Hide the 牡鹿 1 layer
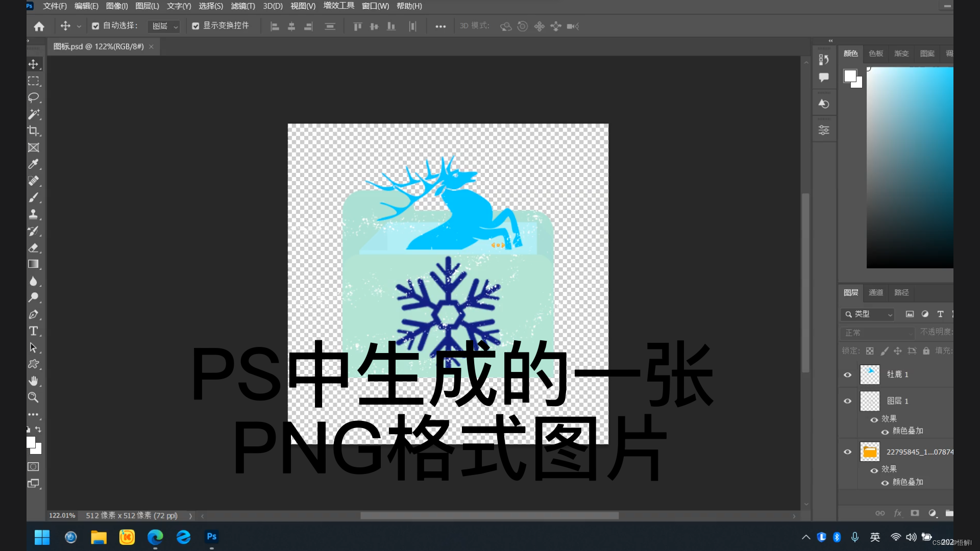Viewport: 980px width, 551px height. pyautogui.click(x=848, y=375)
